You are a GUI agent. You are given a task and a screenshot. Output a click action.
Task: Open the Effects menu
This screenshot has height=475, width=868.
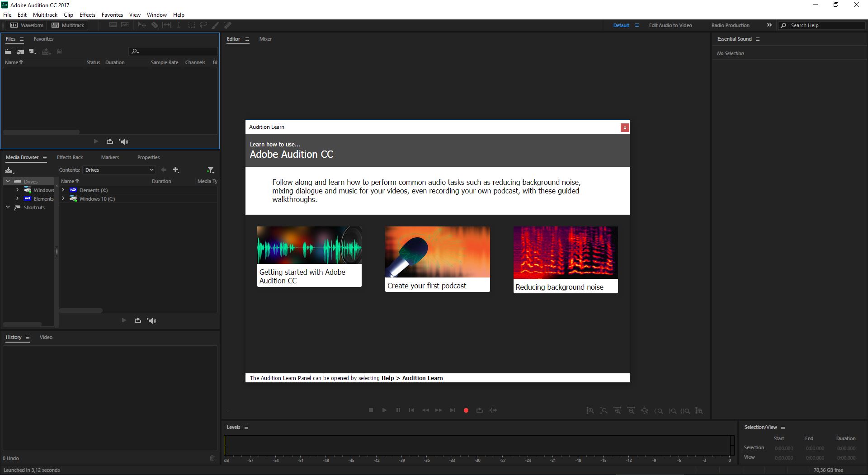tap(87, 15)
